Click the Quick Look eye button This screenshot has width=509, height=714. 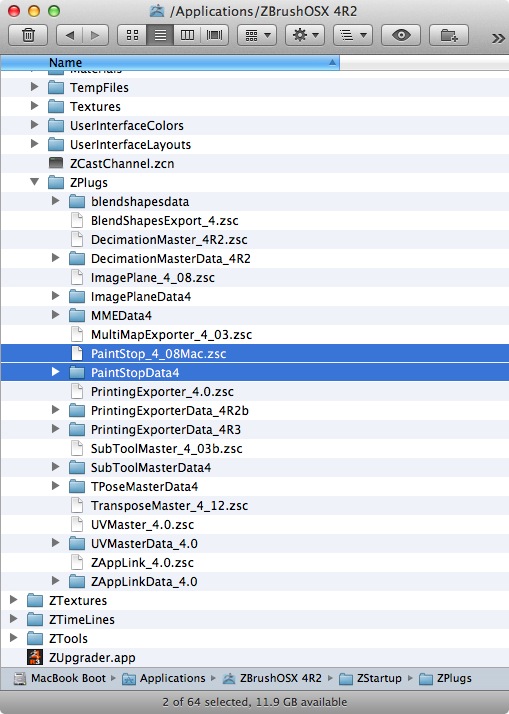(401, 35)
